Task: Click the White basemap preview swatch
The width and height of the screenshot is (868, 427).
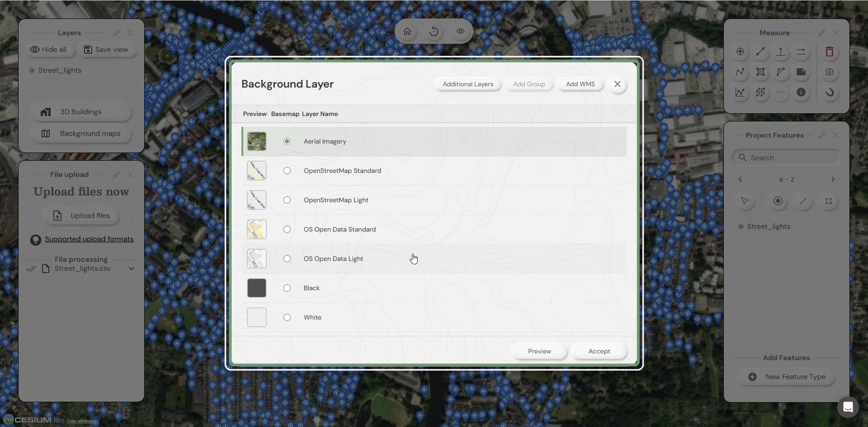Action: tap(257, 317)
